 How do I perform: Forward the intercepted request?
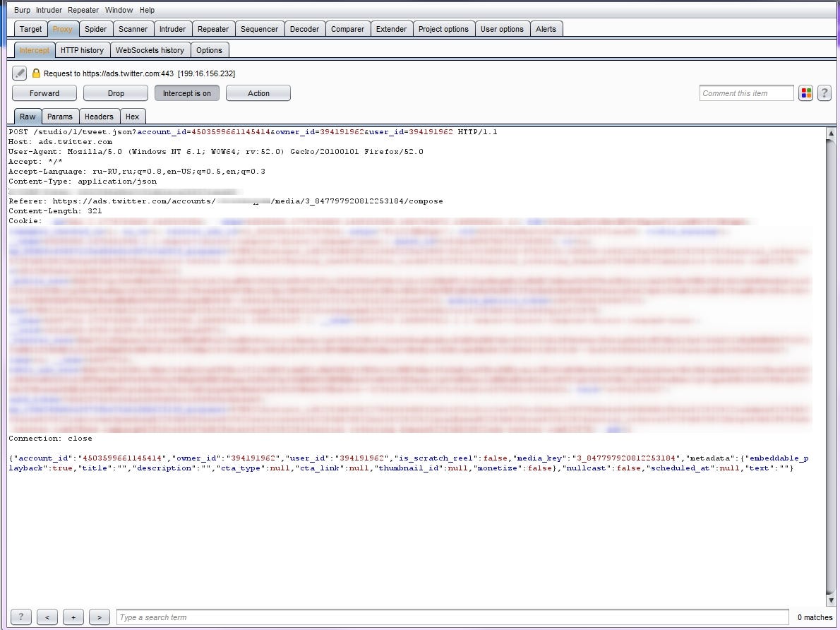pyautogui.click(x=44, y=93)
